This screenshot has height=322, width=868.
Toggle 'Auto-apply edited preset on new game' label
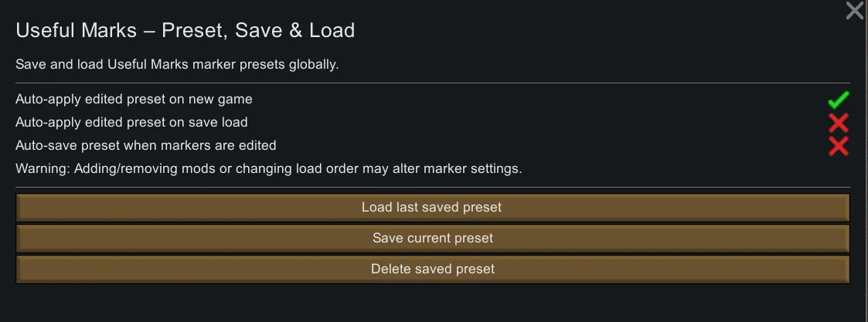click(x=134, y=100)
